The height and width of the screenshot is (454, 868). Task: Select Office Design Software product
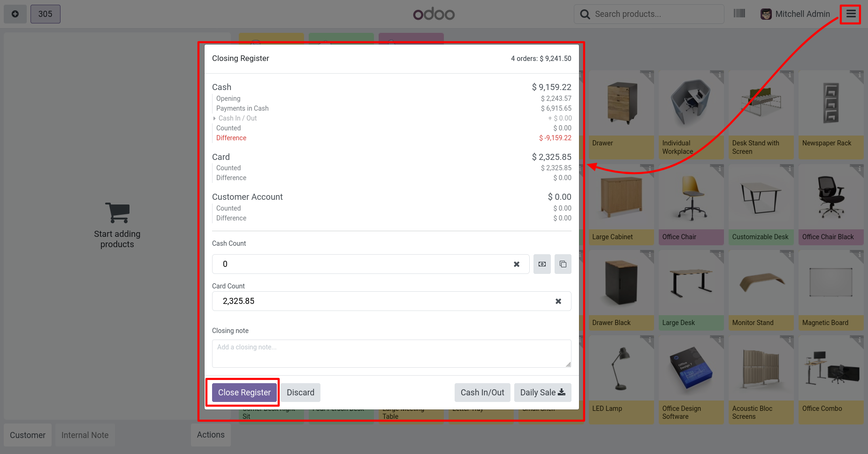click(x=691, y=380)
